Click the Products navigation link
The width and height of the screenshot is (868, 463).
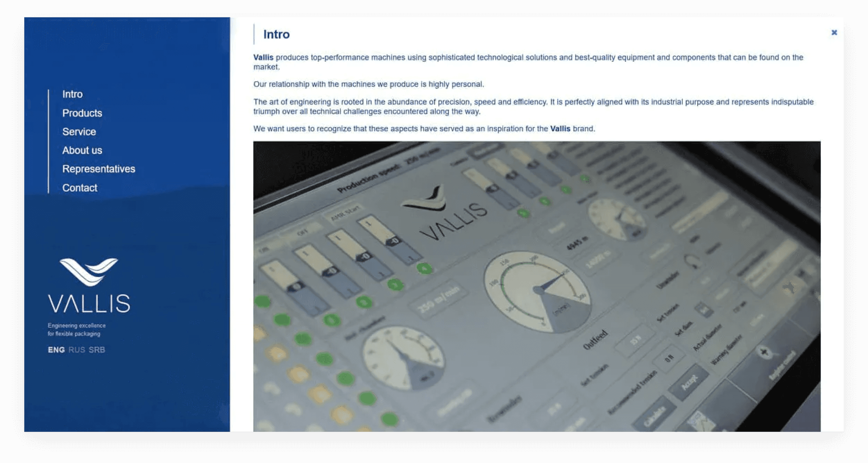(x=83, y=113)
